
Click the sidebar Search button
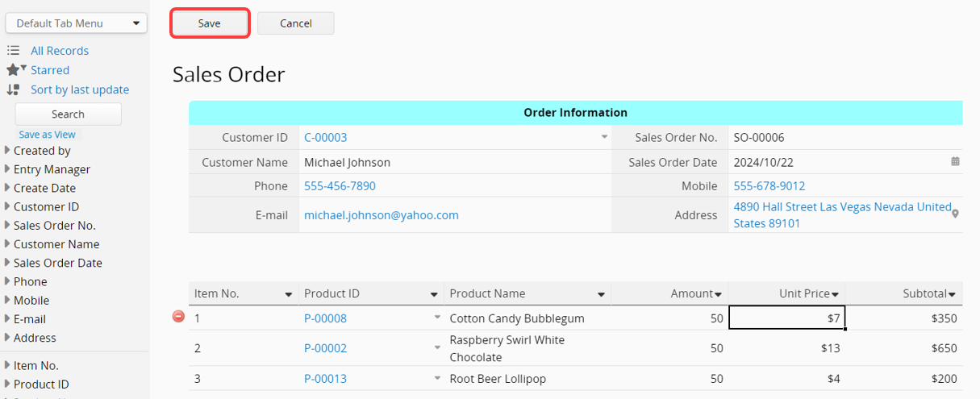pos(68,114)
